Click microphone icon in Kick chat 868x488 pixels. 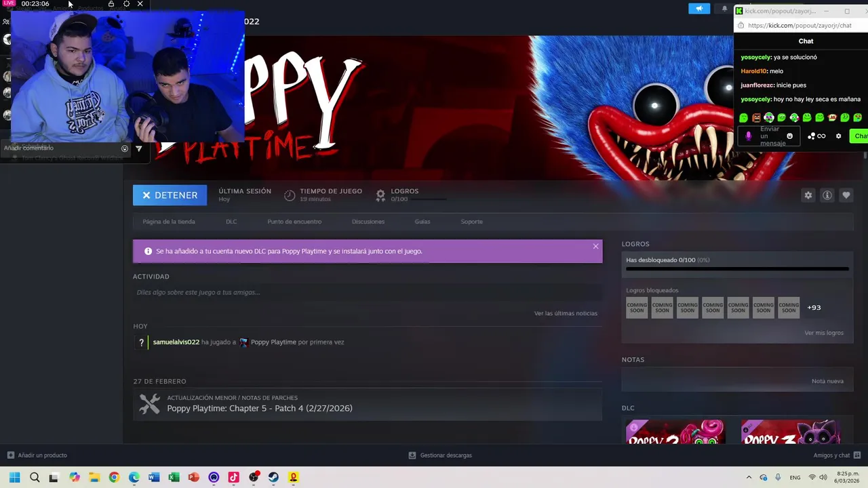tap(749, 136)
